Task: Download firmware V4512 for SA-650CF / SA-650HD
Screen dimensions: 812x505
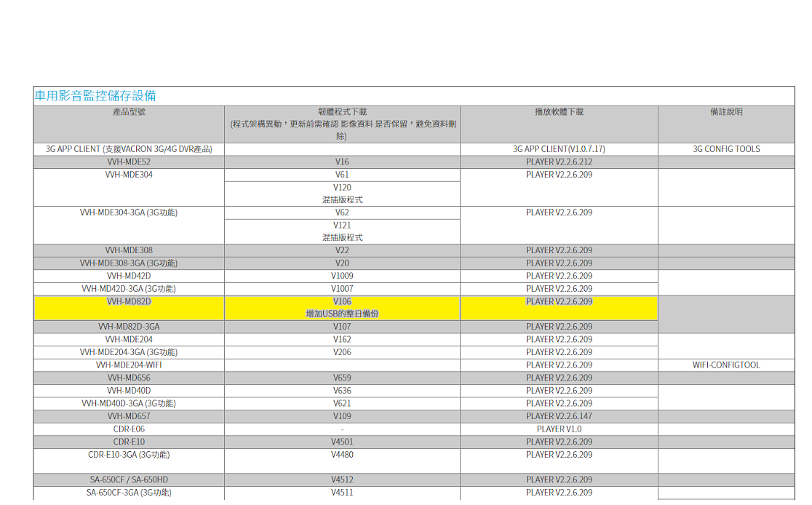Action: (342, 480)
